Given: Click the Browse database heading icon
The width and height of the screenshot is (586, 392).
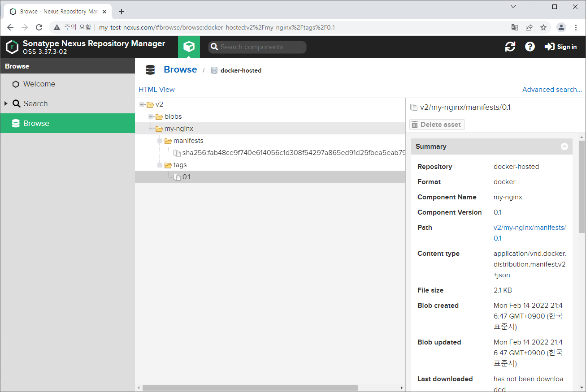Looking at the screenshot, I should 150,69.
